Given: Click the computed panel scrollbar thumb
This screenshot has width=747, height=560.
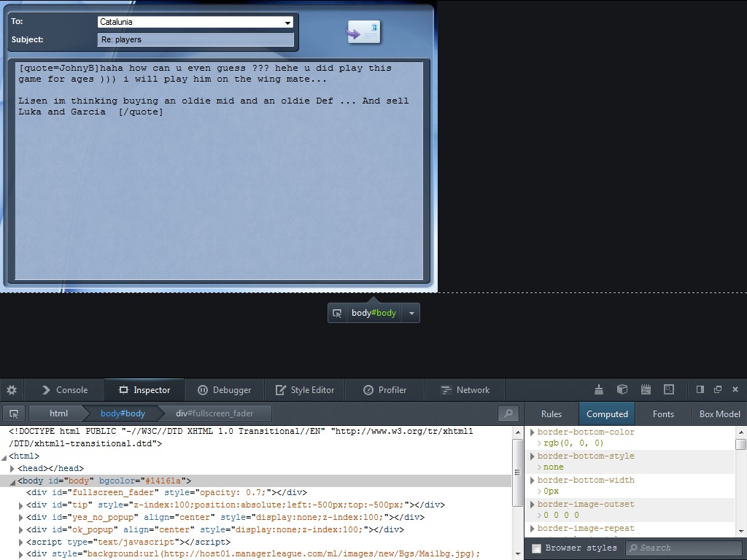Looking at the screenshot, I should pyautogui.click(x=740, y=444).
